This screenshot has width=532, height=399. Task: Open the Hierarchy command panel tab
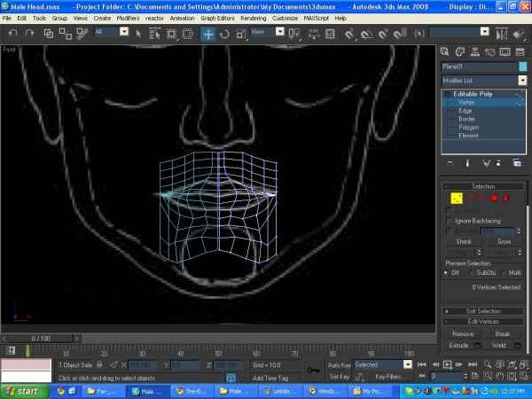coord(475,51)
